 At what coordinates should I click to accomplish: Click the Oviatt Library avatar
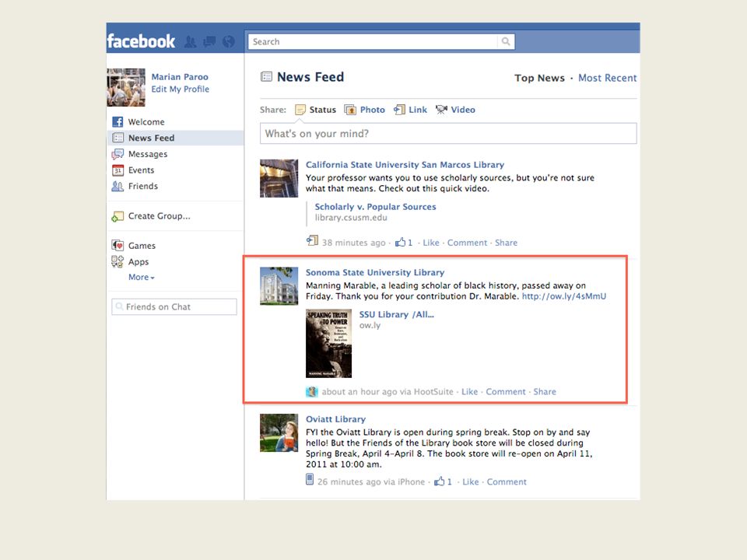pos(279,432)
